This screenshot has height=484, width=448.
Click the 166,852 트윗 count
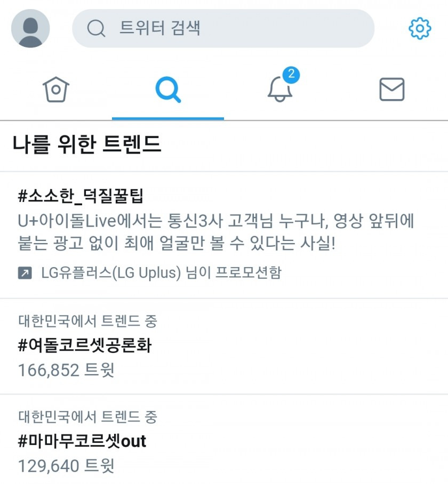click(x=66, y=370)
